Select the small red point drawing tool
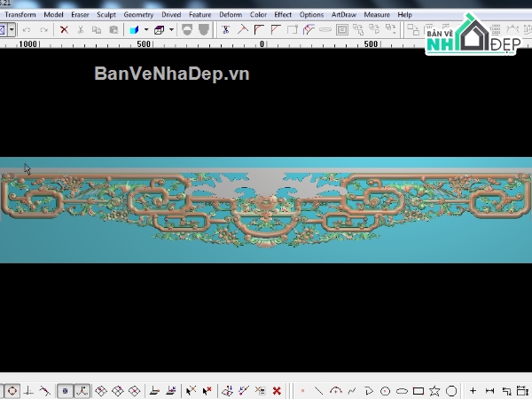532x399 pixels. (302, 391)
